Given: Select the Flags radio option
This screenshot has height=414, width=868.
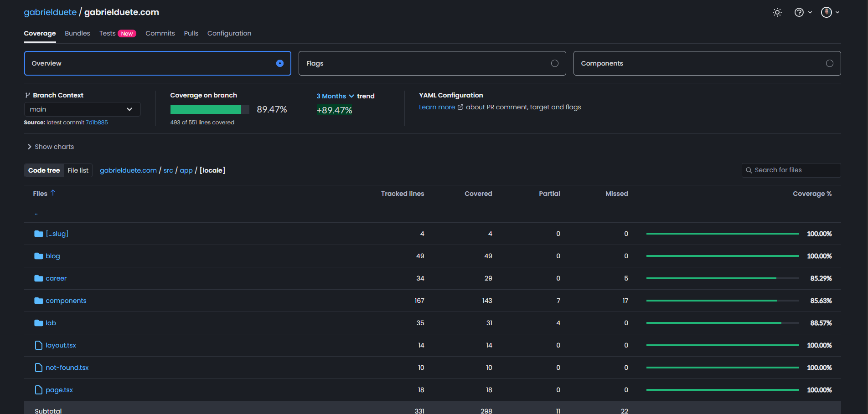Looking at the screenshot, I should [x=555, y=63].
